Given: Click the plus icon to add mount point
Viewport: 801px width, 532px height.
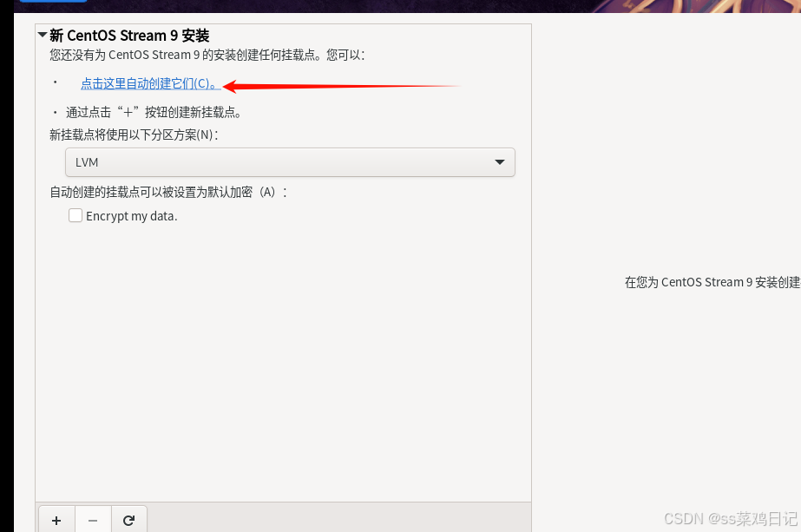Looking at the screenshot, I should coord(56,520).
